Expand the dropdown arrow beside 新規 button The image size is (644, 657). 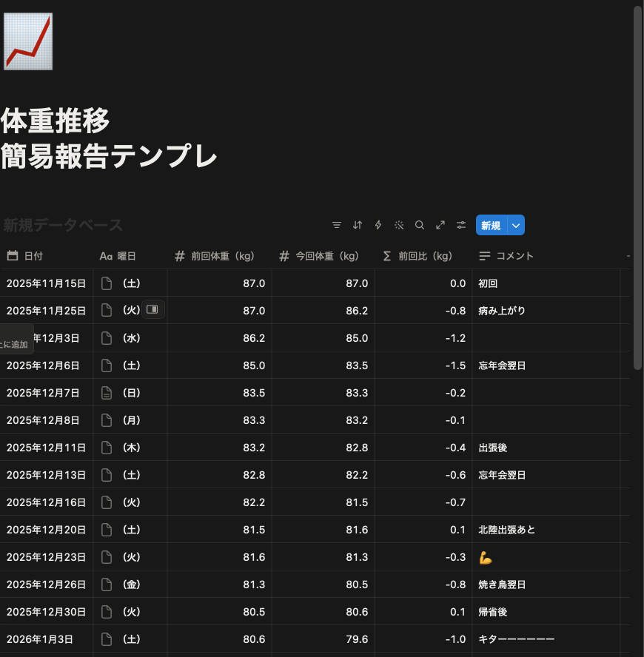[x=516, y=226]
